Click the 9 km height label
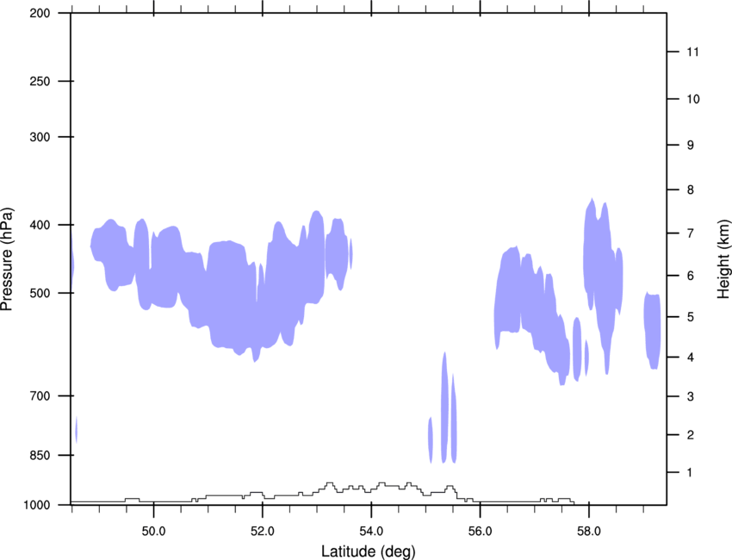 click(691, 146)
